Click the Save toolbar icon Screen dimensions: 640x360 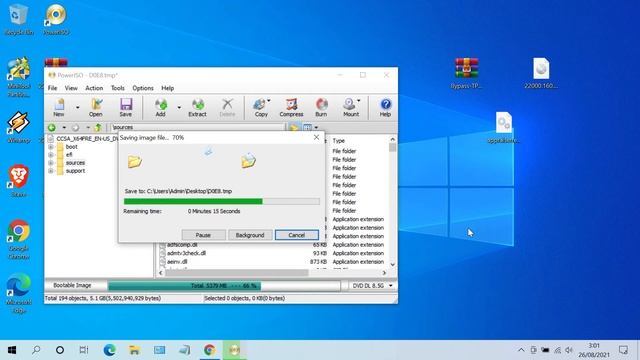(126, 108)
